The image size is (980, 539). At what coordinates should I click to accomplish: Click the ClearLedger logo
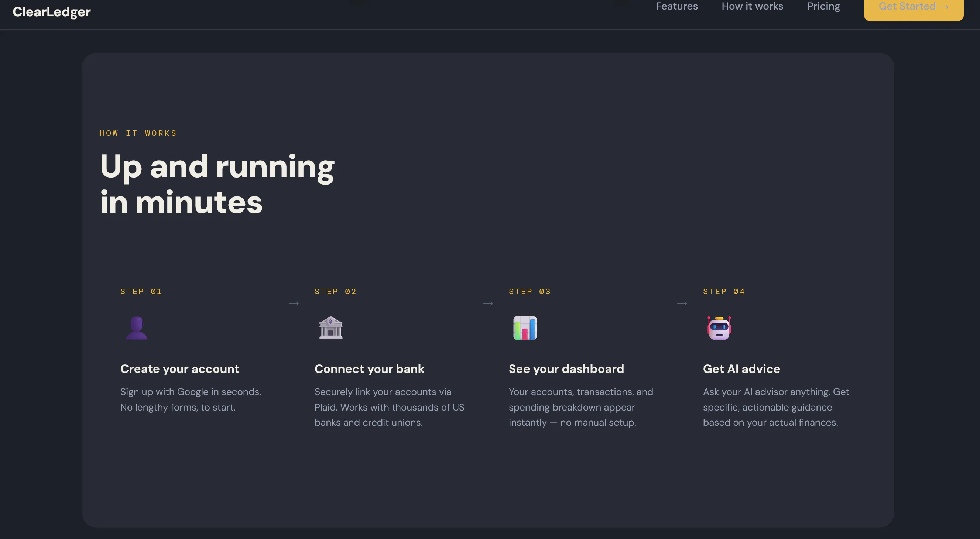(52, 12)
